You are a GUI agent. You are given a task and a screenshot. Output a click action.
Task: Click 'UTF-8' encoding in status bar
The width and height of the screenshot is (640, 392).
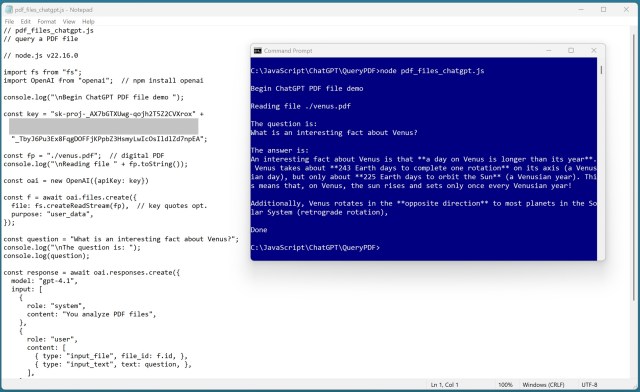point(589,385)
